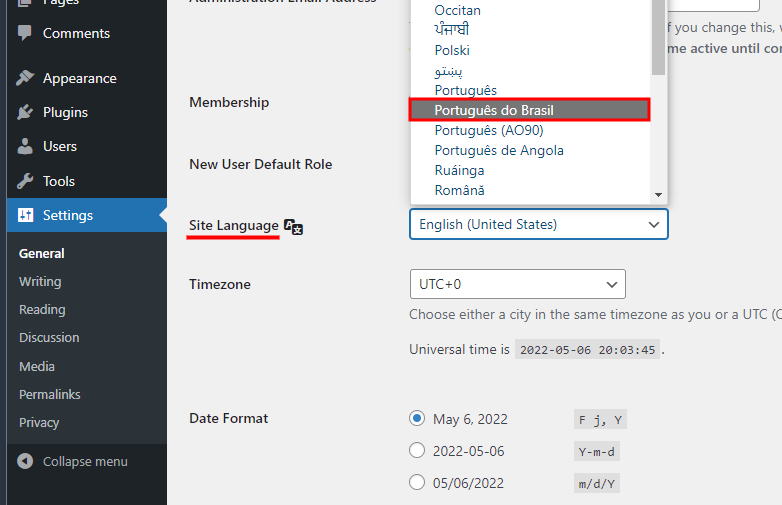Select the 05/06/2022 date format

417,482
